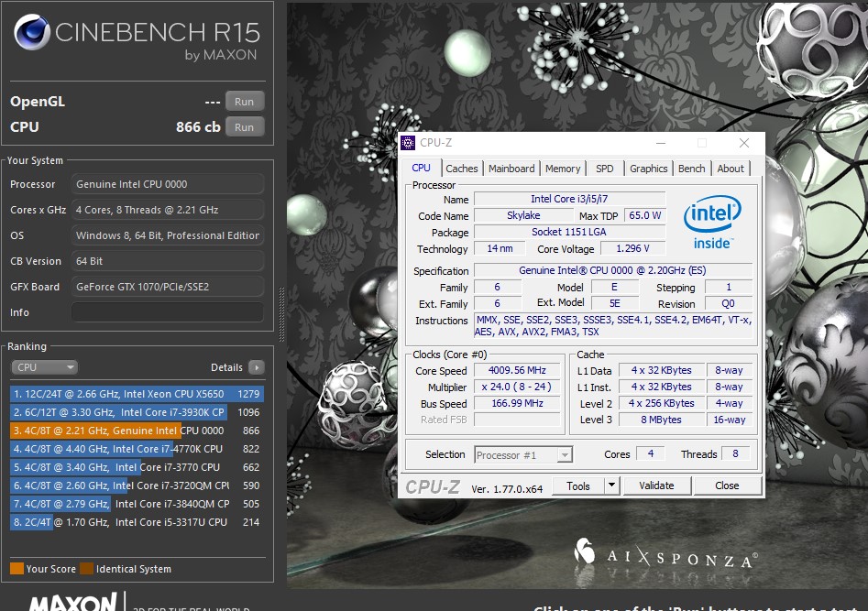
Task: Open Details arrow in Ranking panel
Action: [x=257, y=367]
